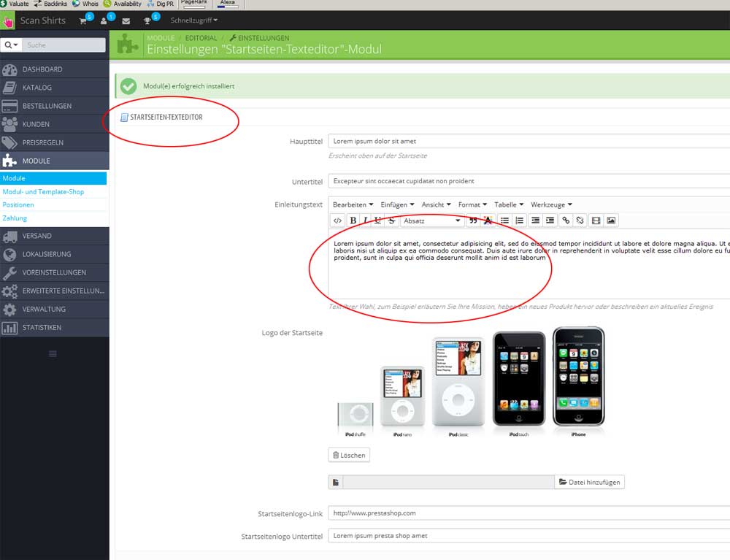Click the insert video icon
730x560 pixels.
coord(596,220)
